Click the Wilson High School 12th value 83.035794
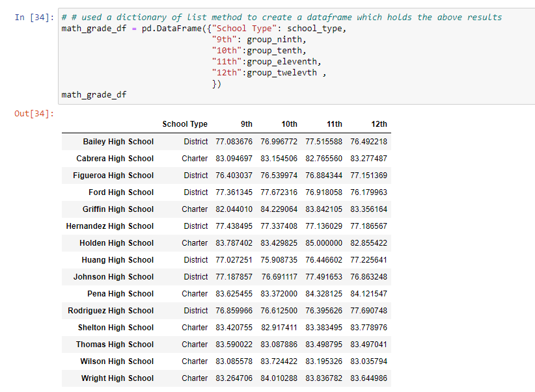This screenshot has height=392, width=535. (x=370, y=361)
